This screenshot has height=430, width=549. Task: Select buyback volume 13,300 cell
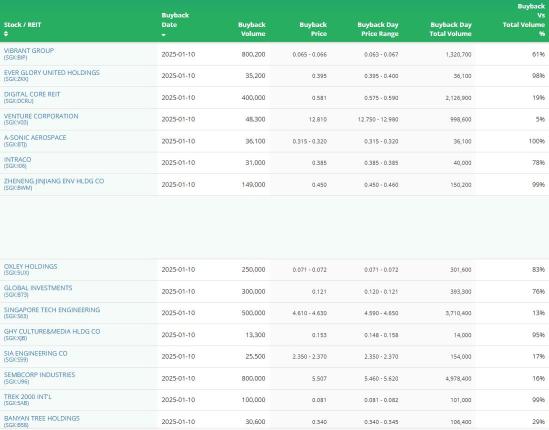click(255, 335)
